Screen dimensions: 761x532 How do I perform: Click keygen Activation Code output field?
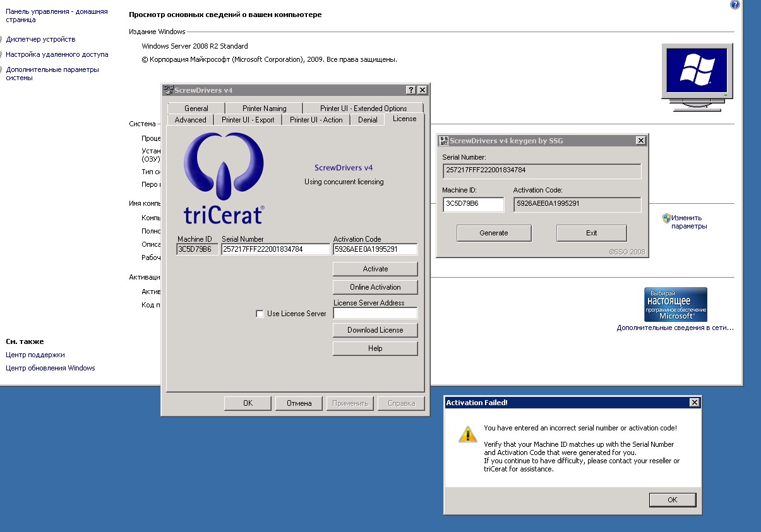pyautogui.click(x=577, y=204)
